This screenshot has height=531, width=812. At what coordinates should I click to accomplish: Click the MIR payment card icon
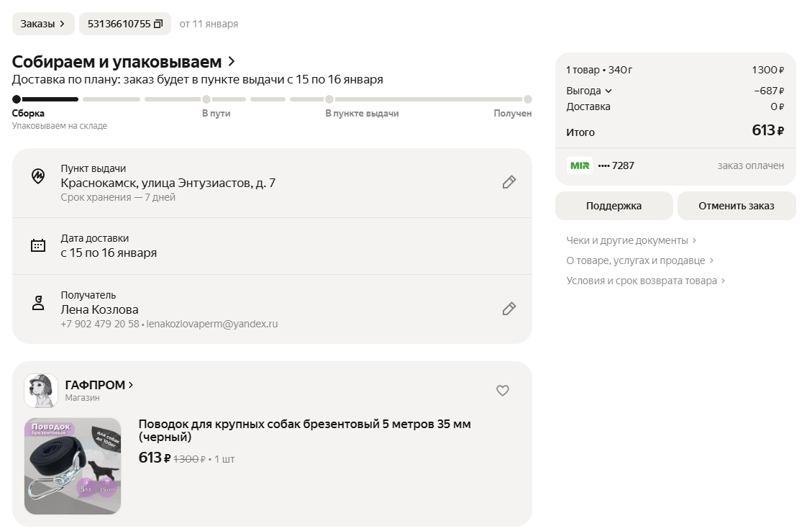click(579, 165)
